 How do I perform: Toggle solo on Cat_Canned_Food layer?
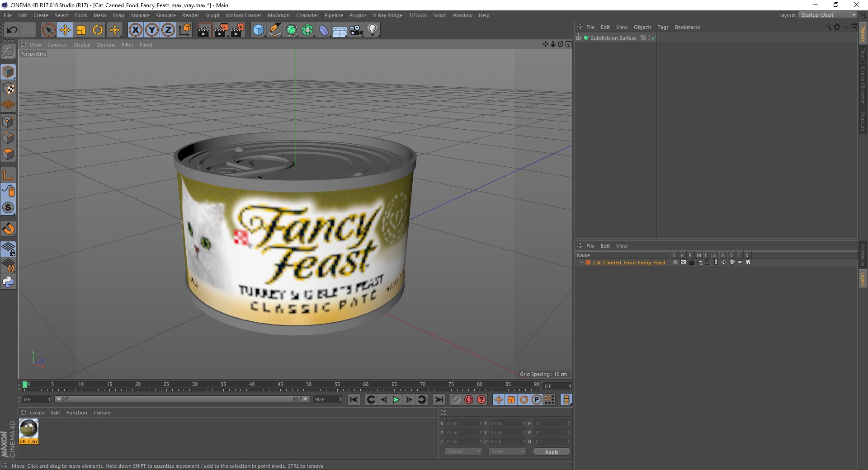[675, 262]
